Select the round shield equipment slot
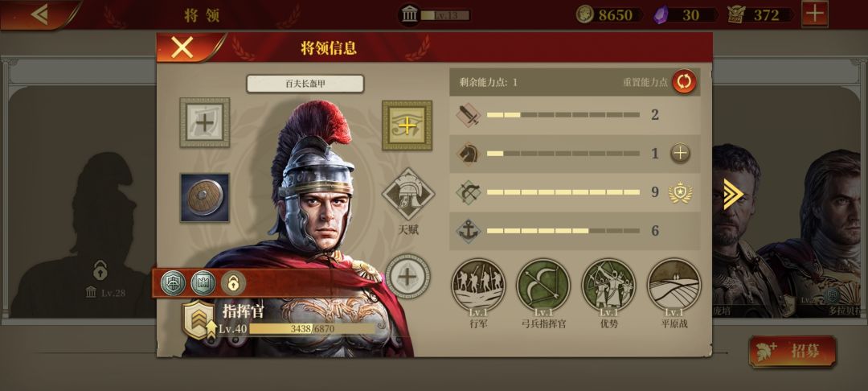 pos(204,198)
